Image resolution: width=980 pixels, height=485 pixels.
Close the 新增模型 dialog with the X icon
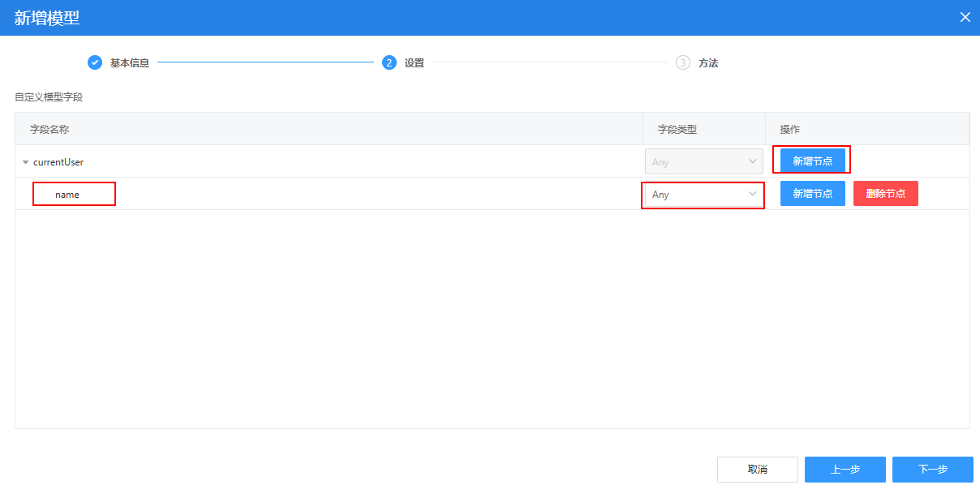click(965, 17)
